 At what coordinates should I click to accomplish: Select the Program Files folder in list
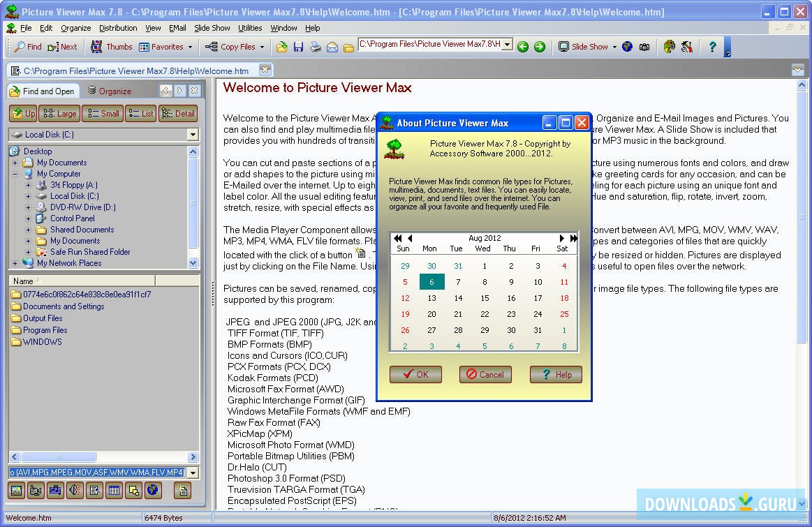[45, 330]
